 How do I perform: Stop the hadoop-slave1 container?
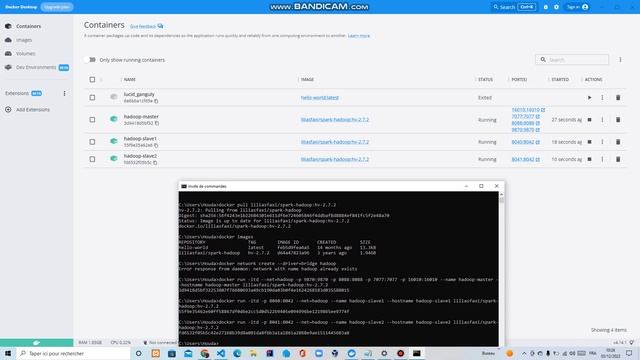pyautogui.click(x=589, y=142)
